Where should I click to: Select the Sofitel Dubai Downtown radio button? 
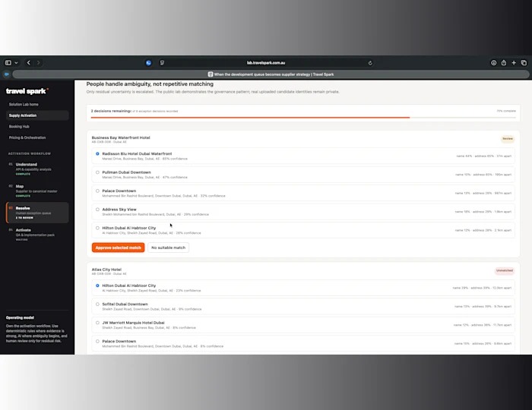97,304
